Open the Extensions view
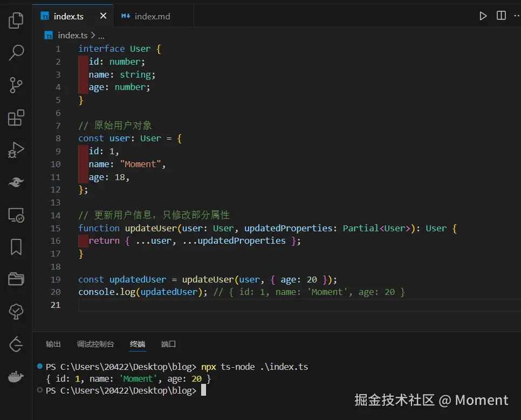 (x=16, y=118)
